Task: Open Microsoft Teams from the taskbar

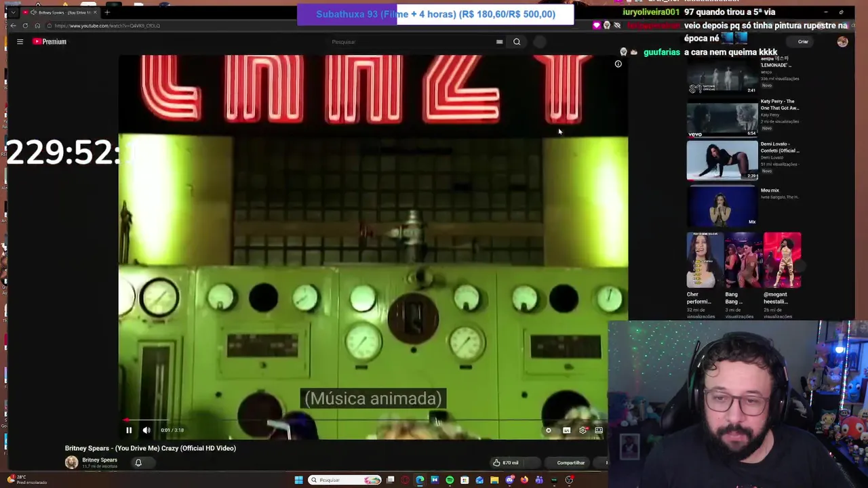Action: (x=539, y=480)
